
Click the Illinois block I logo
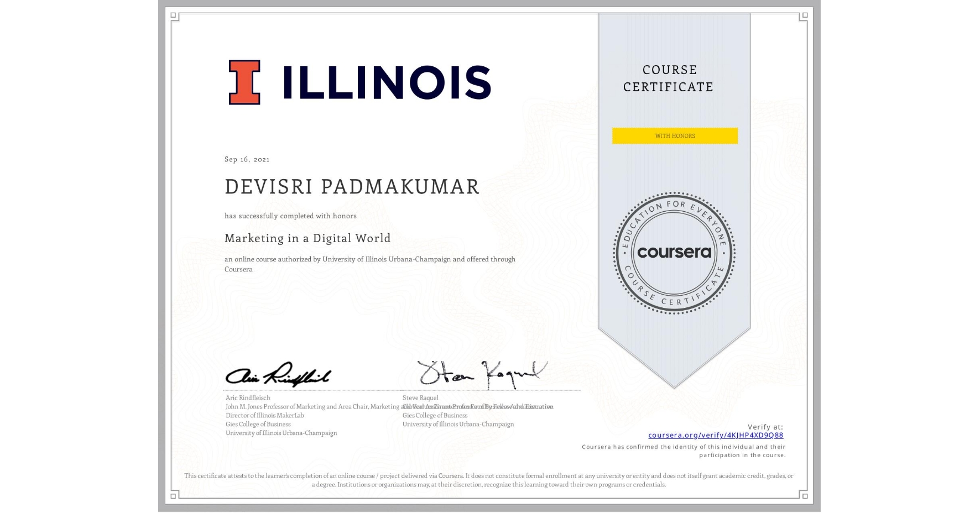pyautogui.click(x=245, y=81)
